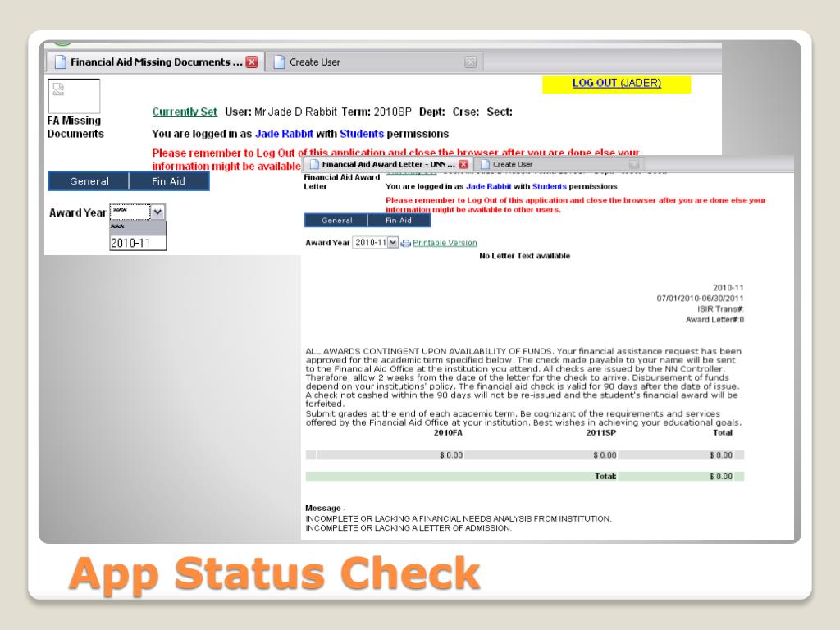Close the Financial Aid Award Letter tab
Screen dimensions: 840x630
tap(464, 164)
